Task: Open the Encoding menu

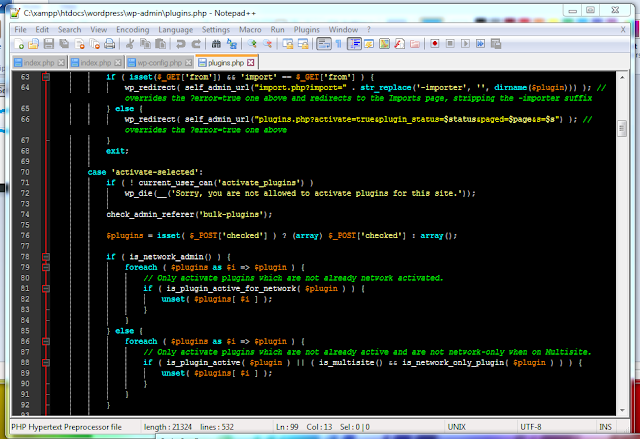Action: point(133,29)
